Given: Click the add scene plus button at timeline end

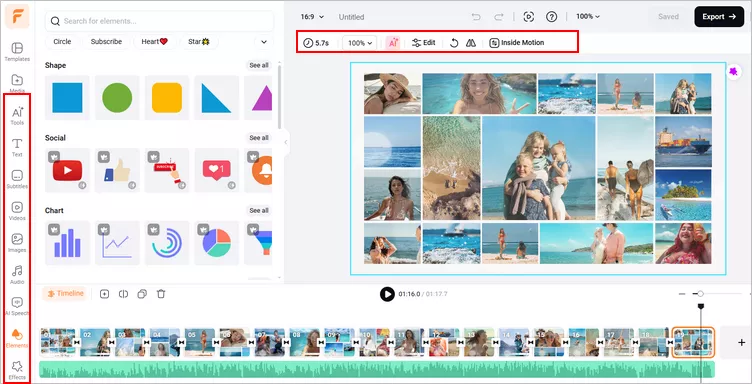Looking at the screenshot, I should click(x=741, y=342).
